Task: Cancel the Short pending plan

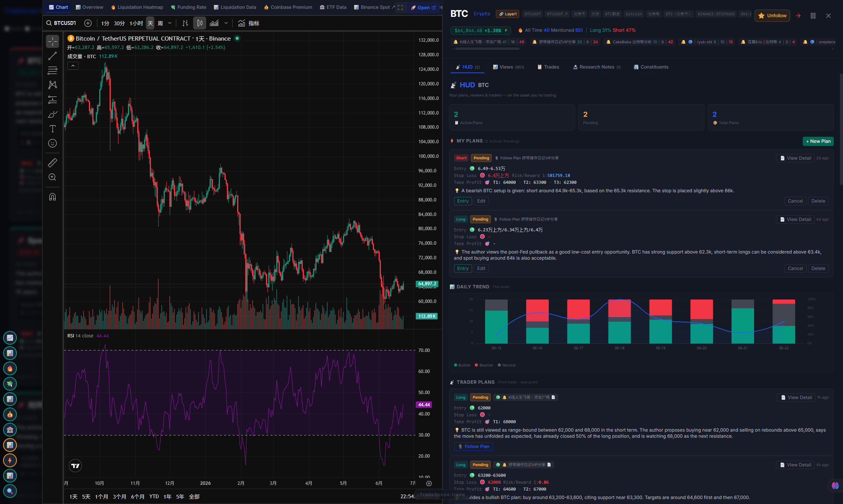Action: pos(795,201)
